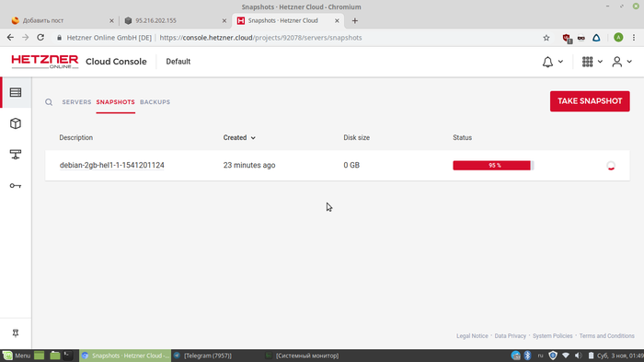Open the Chromium three-dot menu

634,38
